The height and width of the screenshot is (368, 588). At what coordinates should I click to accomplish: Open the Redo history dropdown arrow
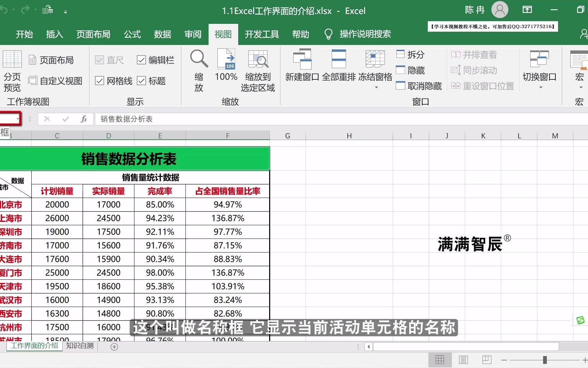[x=35, y=10]
